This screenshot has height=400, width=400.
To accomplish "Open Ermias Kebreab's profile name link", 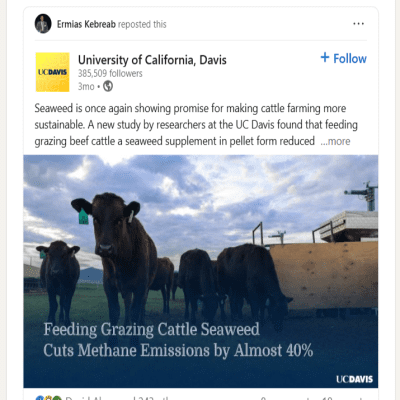I will coord(86,24).
